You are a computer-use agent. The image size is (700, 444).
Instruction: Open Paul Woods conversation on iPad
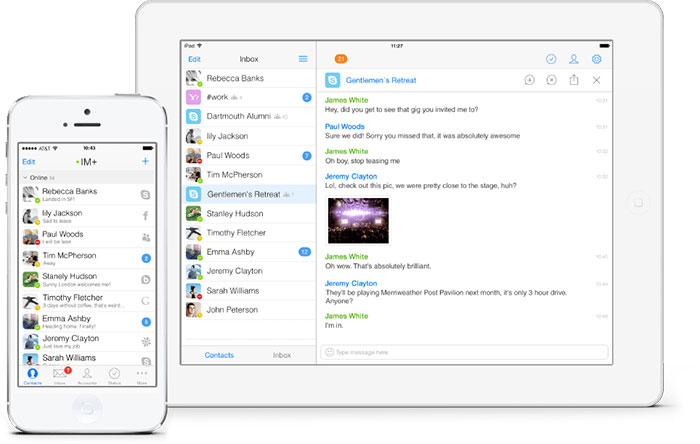(249, 156)
